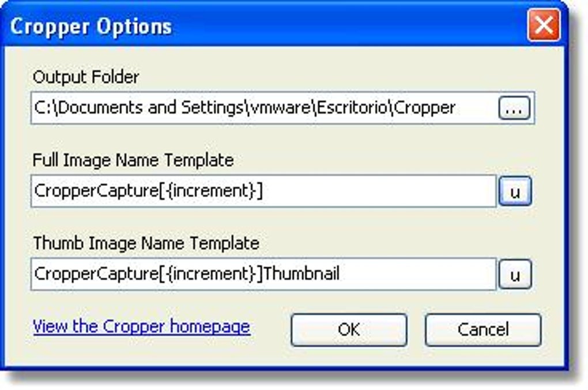Place cursor on Escritorio in the output path
This screenshot has height=390, width=588.
tap(352, 108)
